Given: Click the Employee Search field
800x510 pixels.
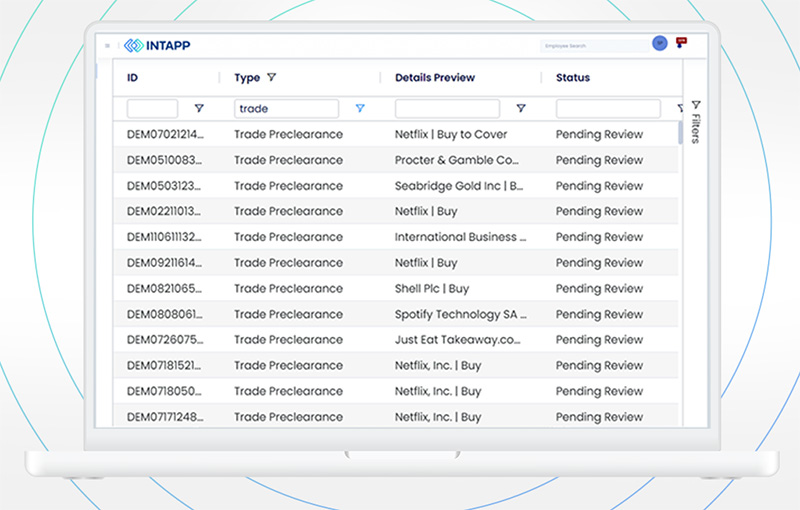Looking at the screenshot, I should tap(593, 46).
